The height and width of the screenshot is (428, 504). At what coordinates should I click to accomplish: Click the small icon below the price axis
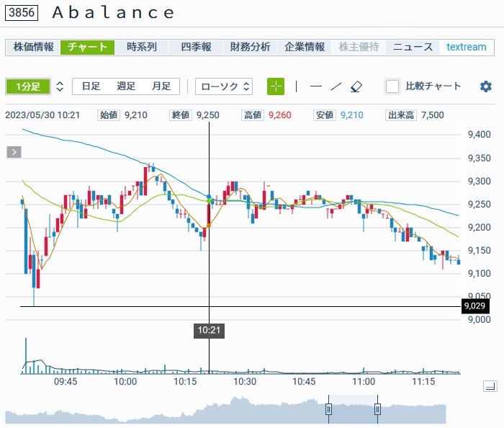tap(490, 387)
